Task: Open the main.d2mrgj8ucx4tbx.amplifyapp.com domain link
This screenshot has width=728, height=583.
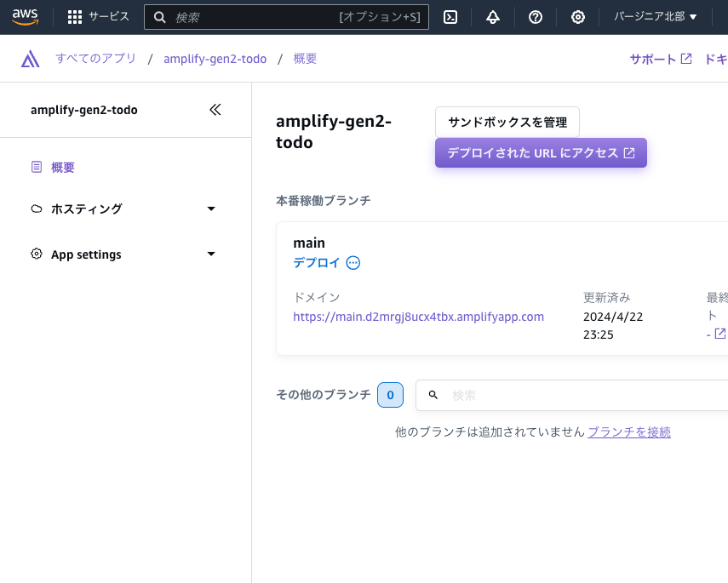Action: 418,317
